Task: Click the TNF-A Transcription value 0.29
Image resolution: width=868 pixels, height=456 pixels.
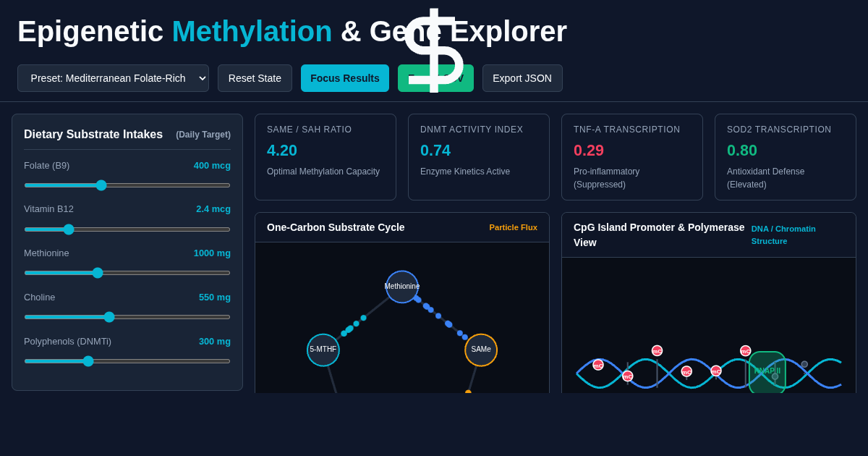Action: [589, 151]
